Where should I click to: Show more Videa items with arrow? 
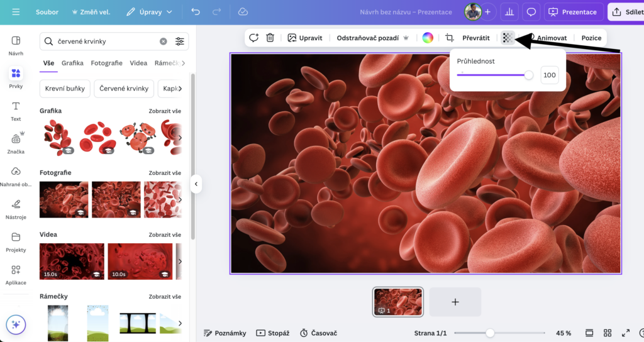pos(180,262)
